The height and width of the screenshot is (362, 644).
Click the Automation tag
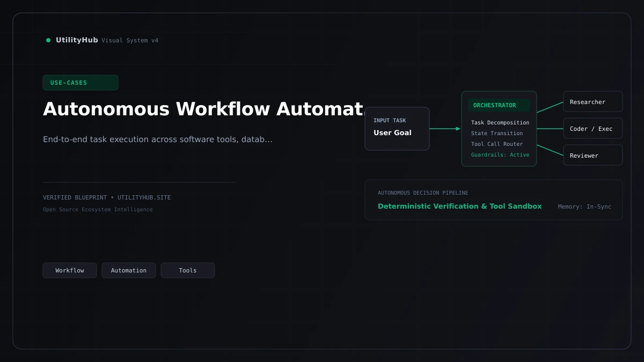click(x=129, y=270)
